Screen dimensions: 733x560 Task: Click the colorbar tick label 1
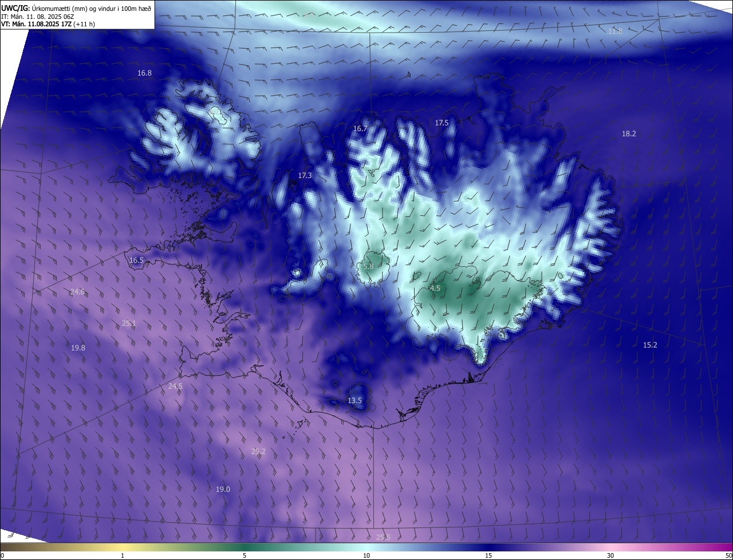pos(123,555)
